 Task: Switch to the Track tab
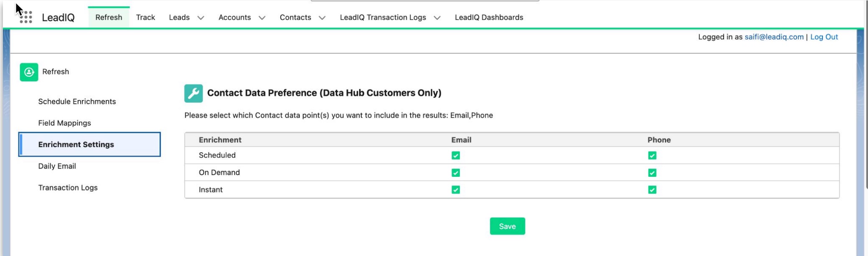click(145, 18)
